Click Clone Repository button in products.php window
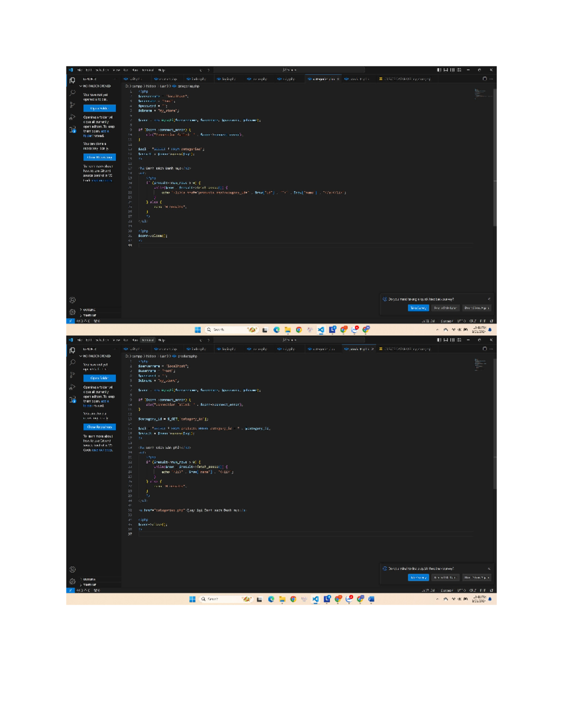Viewport: 563px width, 728px height. [99, 427]
